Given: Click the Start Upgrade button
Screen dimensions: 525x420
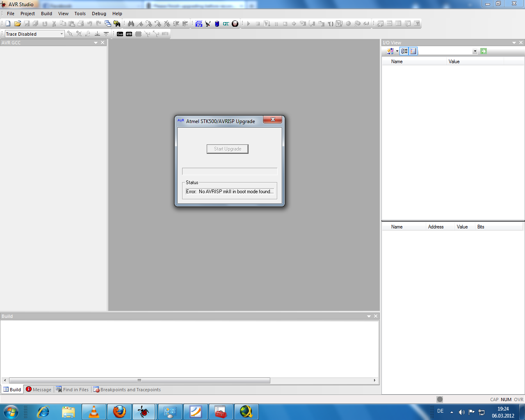Looking at the screenshot, I should [228, 149].
